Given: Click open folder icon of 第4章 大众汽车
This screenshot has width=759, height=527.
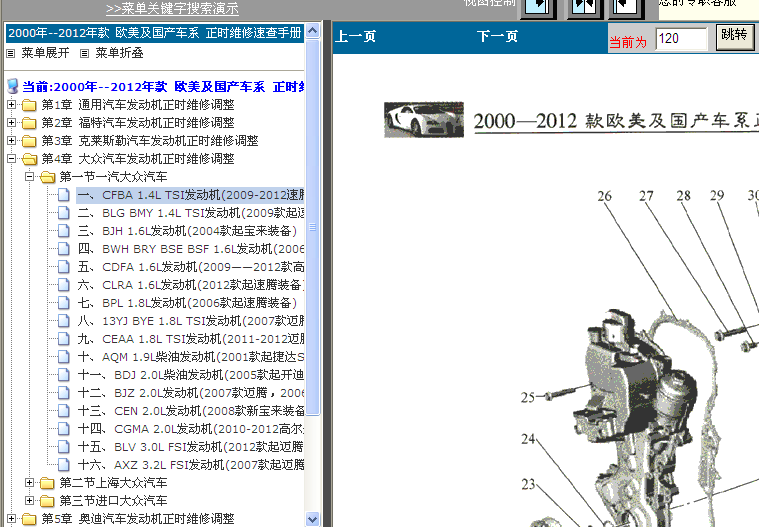Looking at the screenshot, I should 29,159.
